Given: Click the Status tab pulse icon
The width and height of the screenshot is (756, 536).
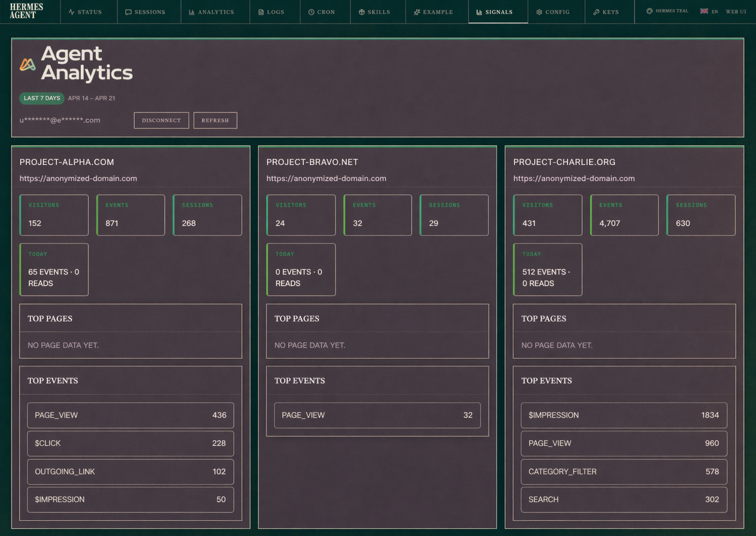Looking at the screenshot, I should click(72, 12).
